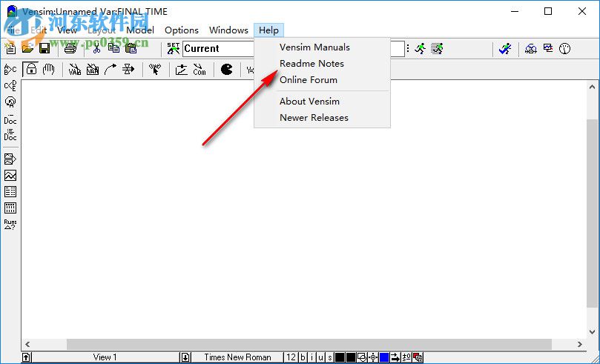
Task: Open the previous view up-arrow button
Action: click(26, 357)
